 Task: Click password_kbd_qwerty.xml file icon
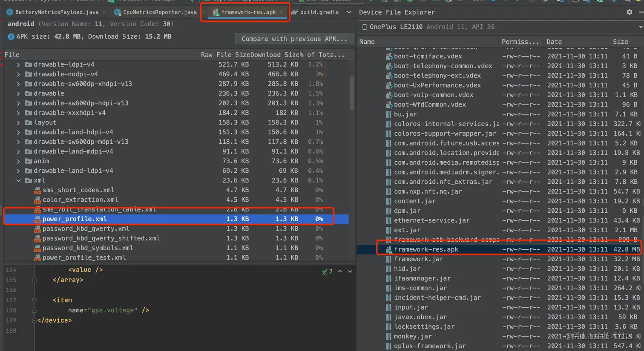click(x=37, y=229)
